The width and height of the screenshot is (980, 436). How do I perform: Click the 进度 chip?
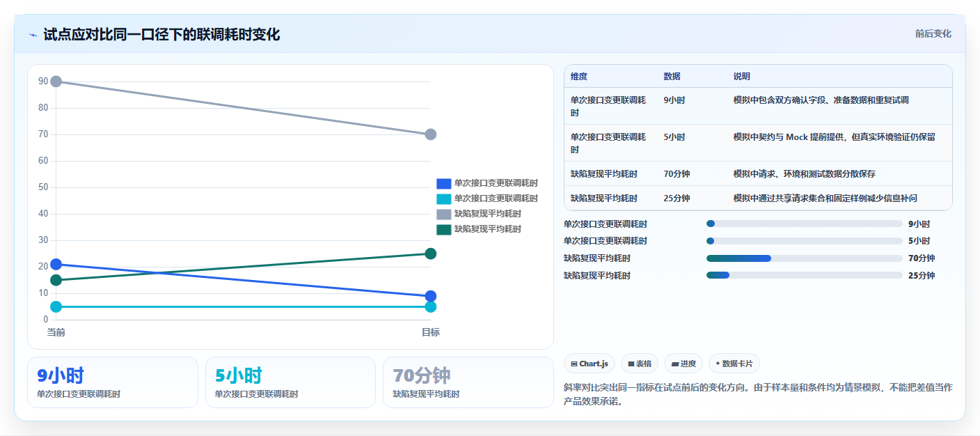coord(683,364)
